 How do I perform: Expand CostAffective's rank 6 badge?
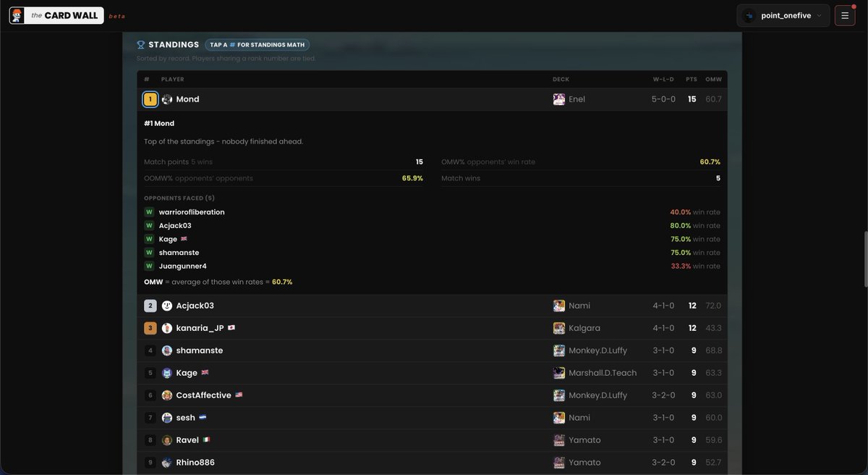150,395
